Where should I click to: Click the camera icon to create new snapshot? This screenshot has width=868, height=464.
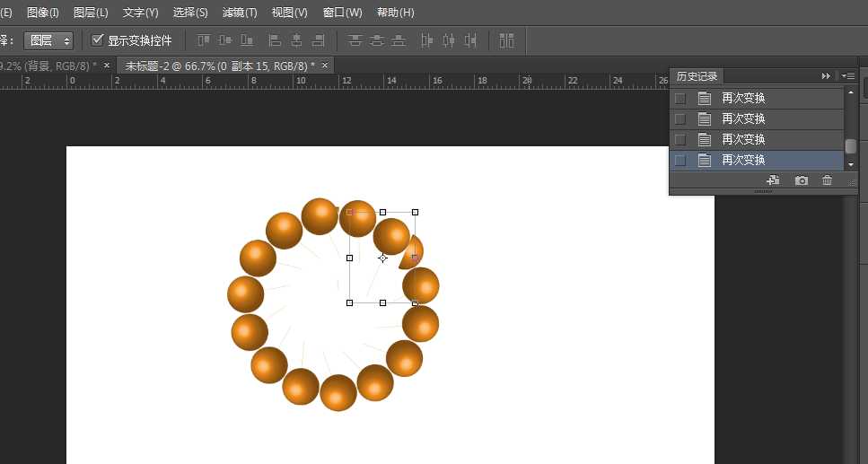801,180
